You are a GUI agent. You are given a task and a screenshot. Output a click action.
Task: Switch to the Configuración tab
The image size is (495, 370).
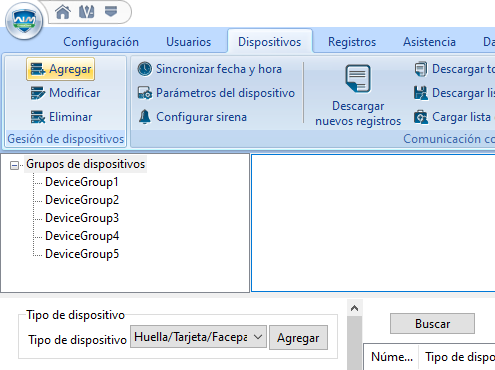tap(101, 42)
